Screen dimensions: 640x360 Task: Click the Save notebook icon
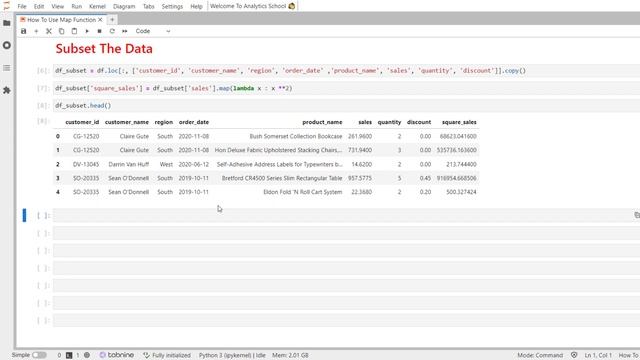click(x=24, y=31)
